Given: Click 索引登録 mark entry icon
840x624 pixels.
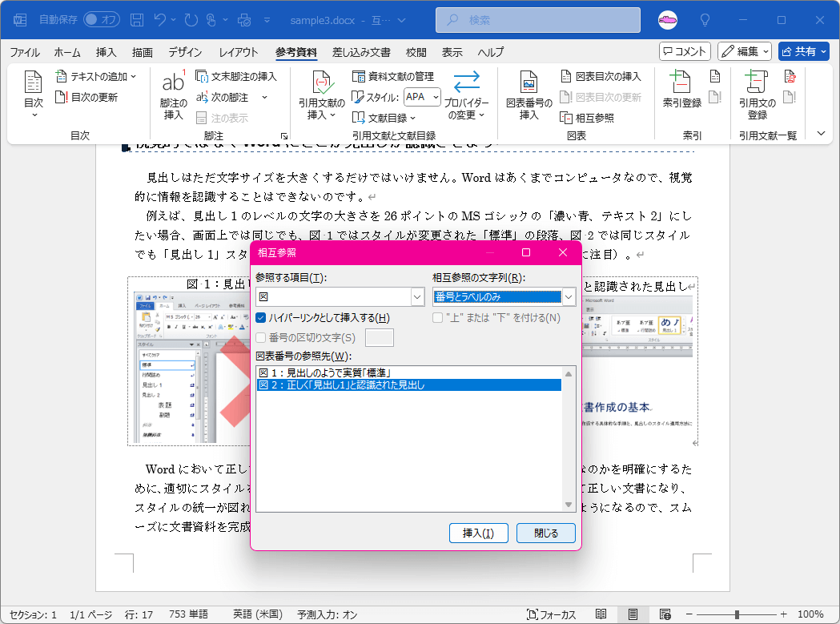Looking at the screenshot, I should pyautogui.click(x=681, y=83).
